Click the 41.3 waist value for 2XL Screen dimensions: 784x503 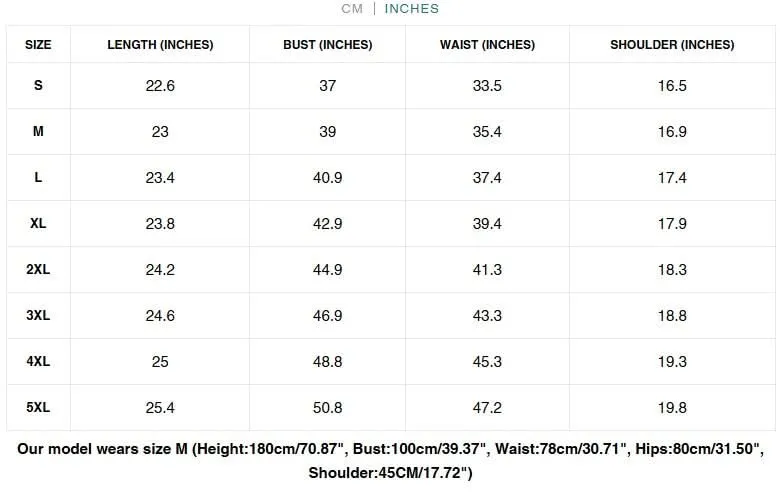click(x=487, y=270)
